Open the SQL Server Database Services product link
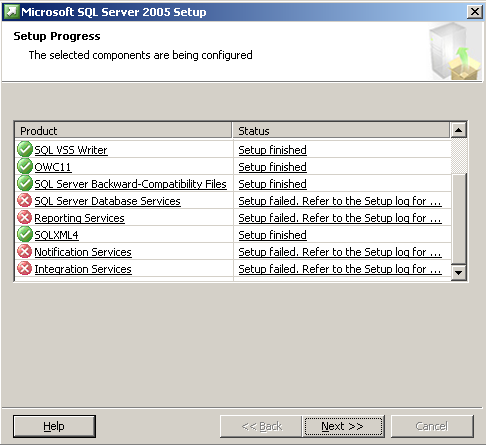 pyautogui.click(x=107, y=201)
